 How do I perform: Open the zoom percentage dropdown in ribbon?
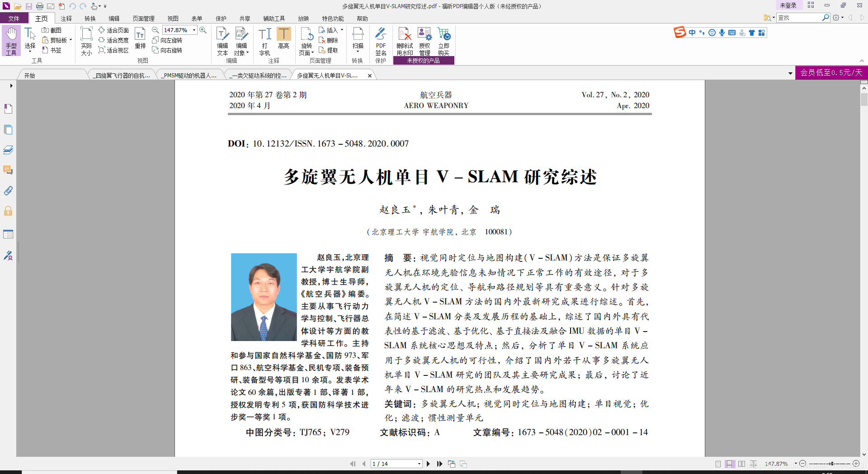194,30
